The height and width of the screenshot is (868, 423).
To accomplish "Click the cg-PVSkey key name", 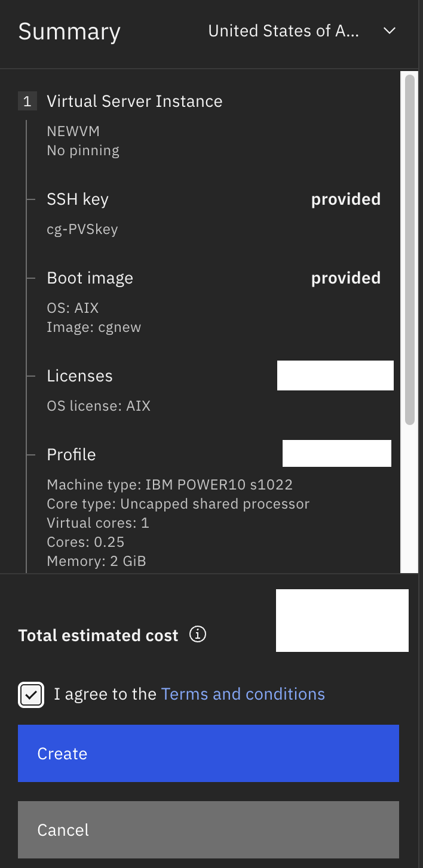I will 82,229.
